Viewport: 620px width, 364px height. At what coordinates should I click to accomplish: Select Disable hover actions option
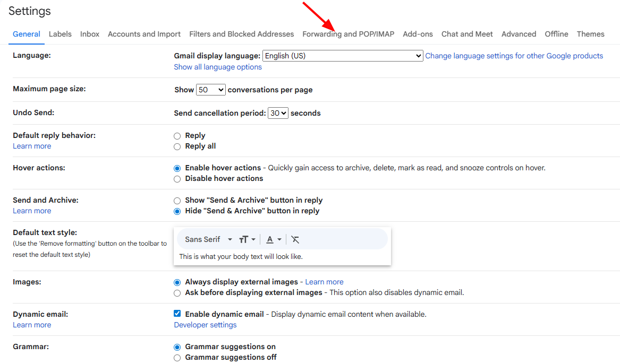(x=177, y=179)
